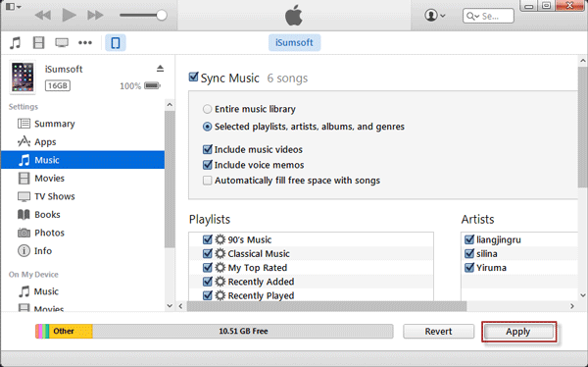Uncheck the Recently Played playlist

click(208, 295)
